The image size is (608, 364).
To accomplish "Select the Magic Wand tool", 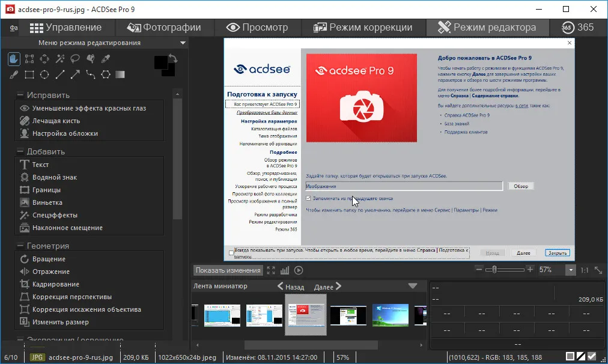I will pos(59,59).
